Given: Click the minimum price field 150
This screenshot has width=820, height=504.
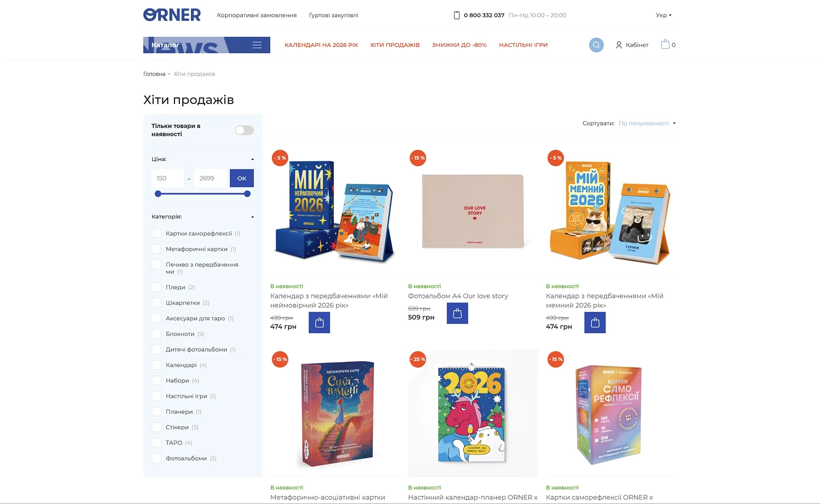Looking at the screenshot, I should [168, 178].
